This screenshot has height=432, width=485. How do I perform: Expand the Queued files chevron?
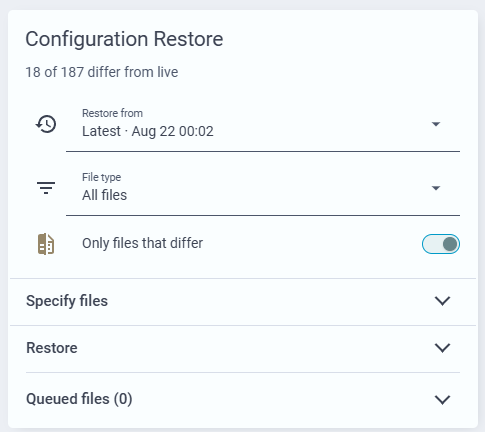(x=442, y=399)
